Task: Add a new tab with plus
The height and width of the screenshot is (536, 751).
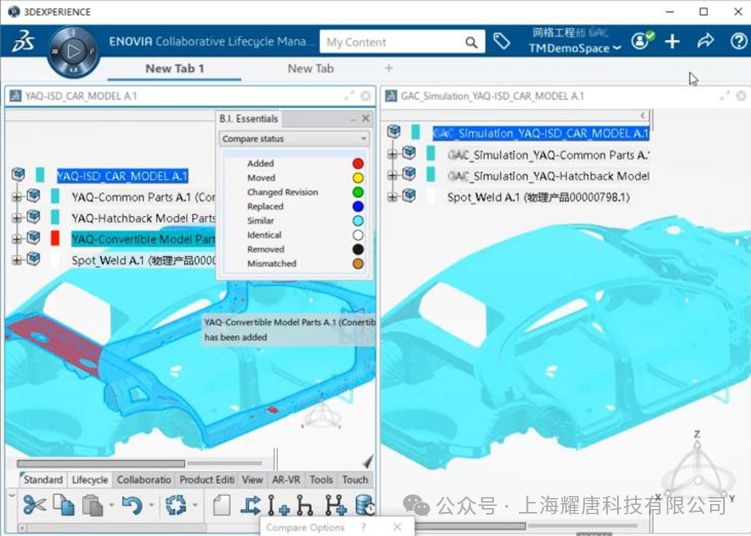Action: pos(389,68)
